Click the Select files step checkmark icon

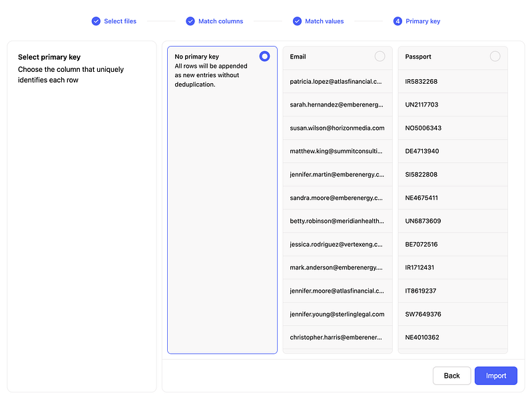[x=96, y=21]
